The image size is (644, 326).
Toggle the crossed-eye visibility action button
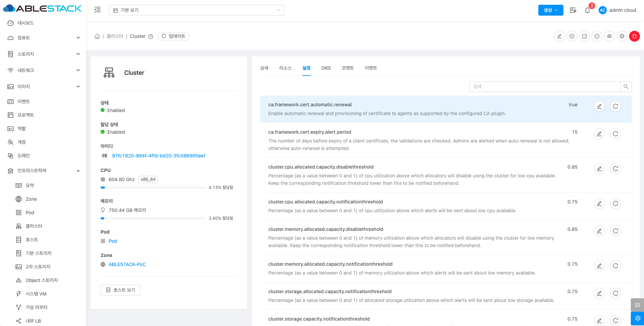pyautogui.click(x=609, y=36)
